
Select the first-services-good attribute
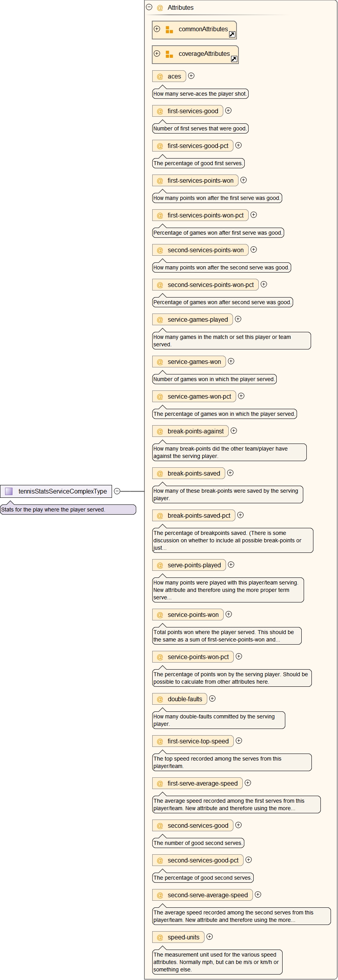coord(193,111)
